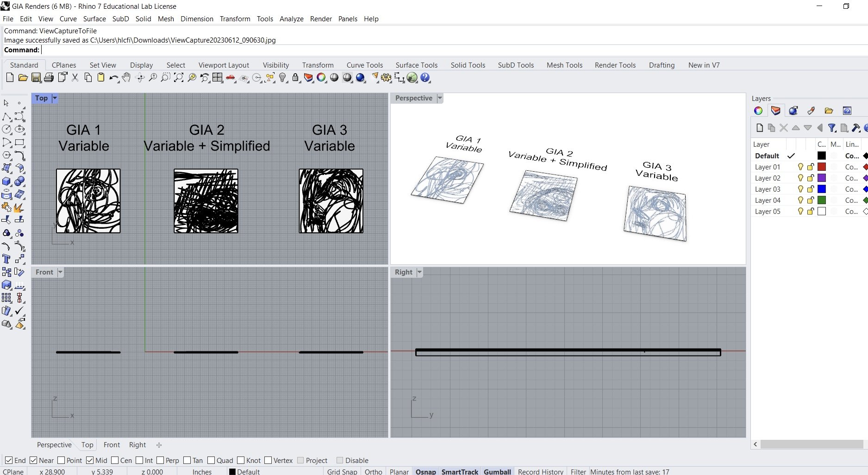Screen dimensions: 868x475
Task: Lock Layer 01 with its padlock icon
Action: coord(811,167)
